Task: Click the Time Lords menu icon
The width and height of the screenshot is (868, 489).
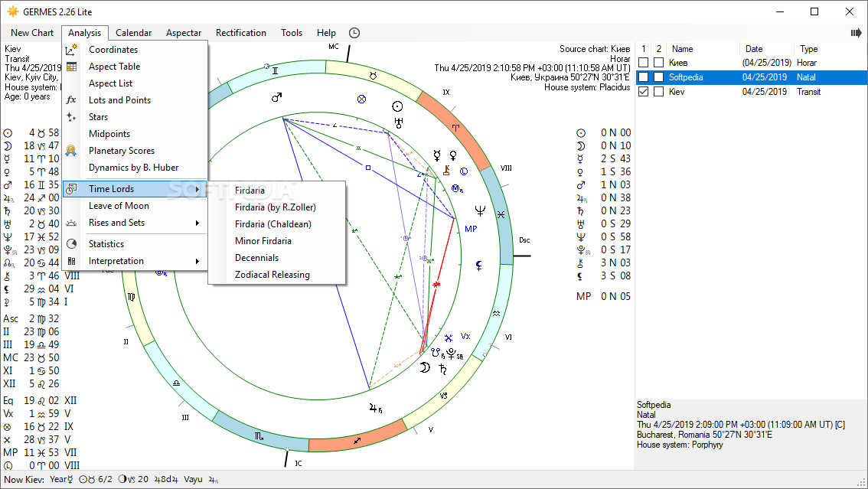Action: pyautogui.click(x=71, y=188)
